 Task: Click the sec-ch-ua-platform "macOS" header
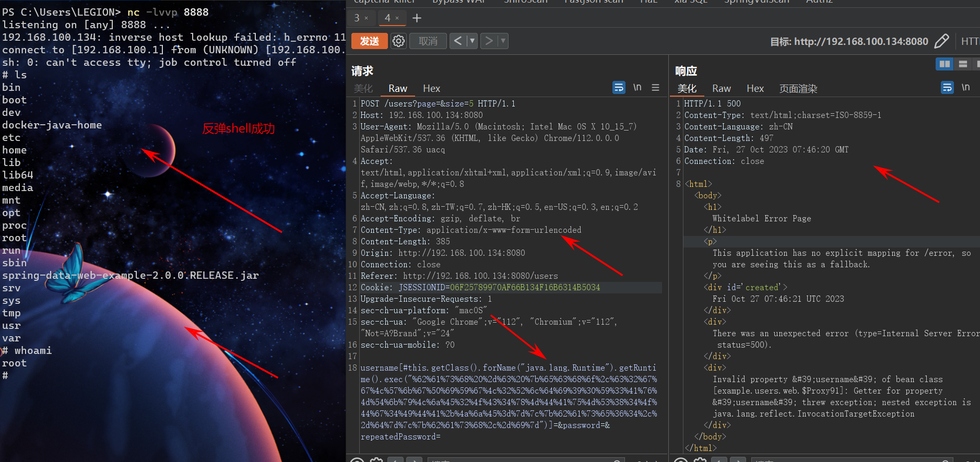coord(423,310)
